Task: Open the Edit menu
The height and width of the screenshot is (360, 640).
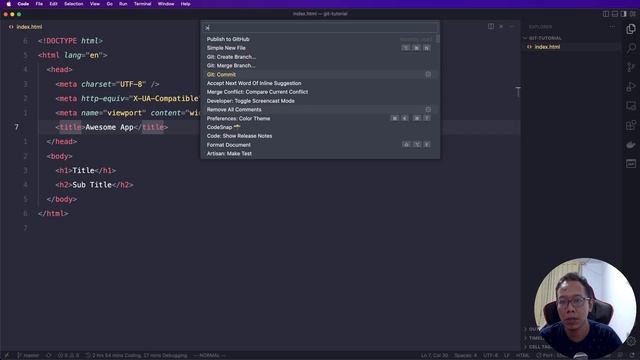Action: (x=53, y=4)
